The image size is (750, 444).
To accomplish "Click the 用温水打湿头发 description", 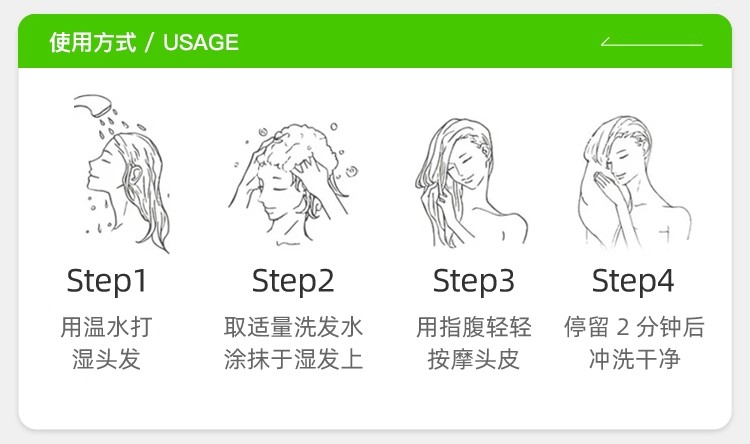I will [x=106, y=343].
